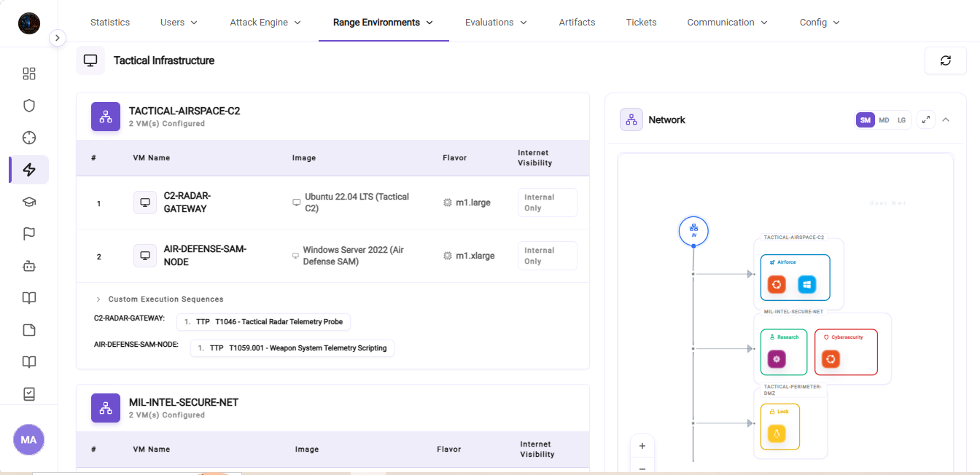
Task: Open the Users dropdown menu
Action: click(179, 23)
